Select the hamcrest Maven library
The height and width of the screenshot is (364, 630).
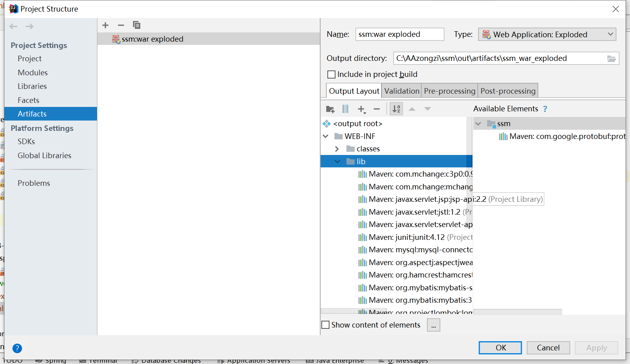[x=415, y=275]
